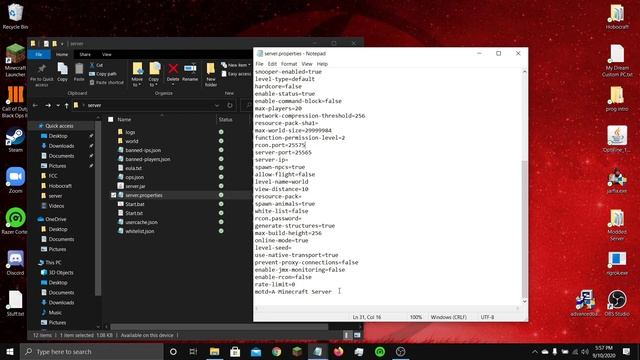Open the New item dropdown
Image resolution: width=640 pixels, height=360 pixels.
236,65
